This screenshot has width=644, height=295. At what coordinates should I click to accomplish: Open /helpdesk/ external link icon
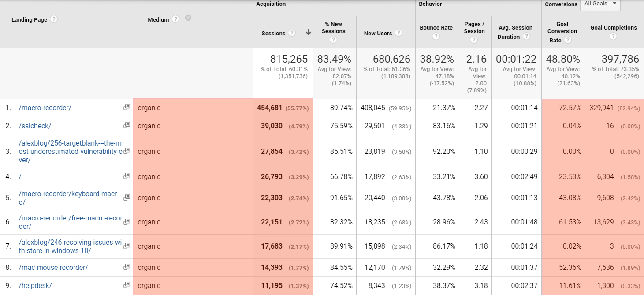tap(127, 285)
